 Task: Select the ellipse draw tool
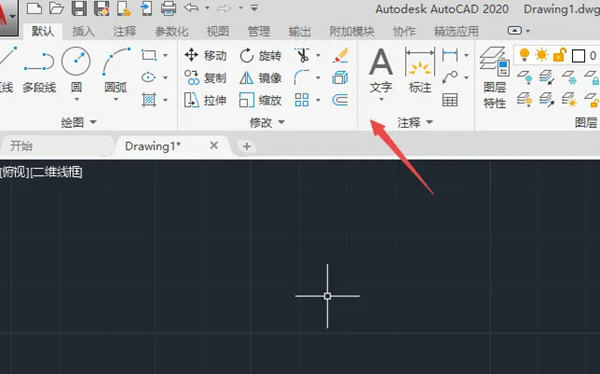coord(148,77)
